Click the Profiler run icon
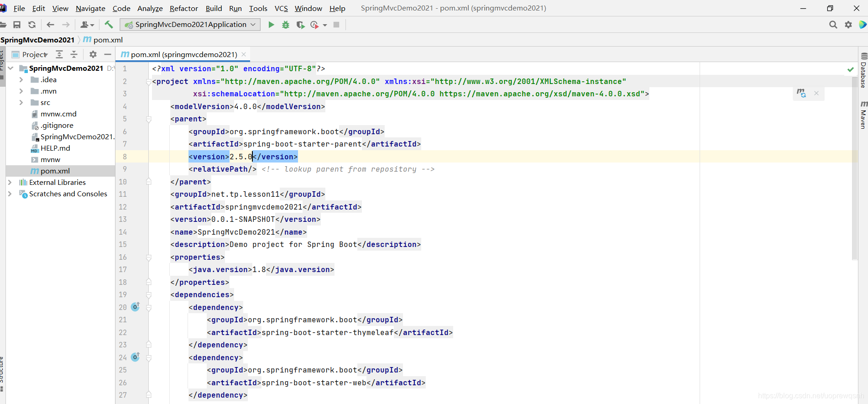The width and height of the screenshot is (868, 404). tap(314, 25)
